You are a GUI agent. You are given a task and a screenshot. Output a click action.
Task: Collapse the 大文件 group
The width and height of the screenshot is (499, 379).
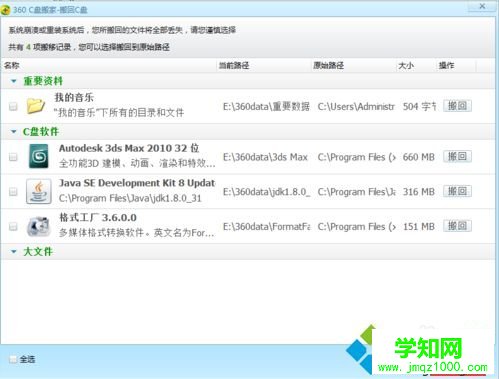point(14,252)
